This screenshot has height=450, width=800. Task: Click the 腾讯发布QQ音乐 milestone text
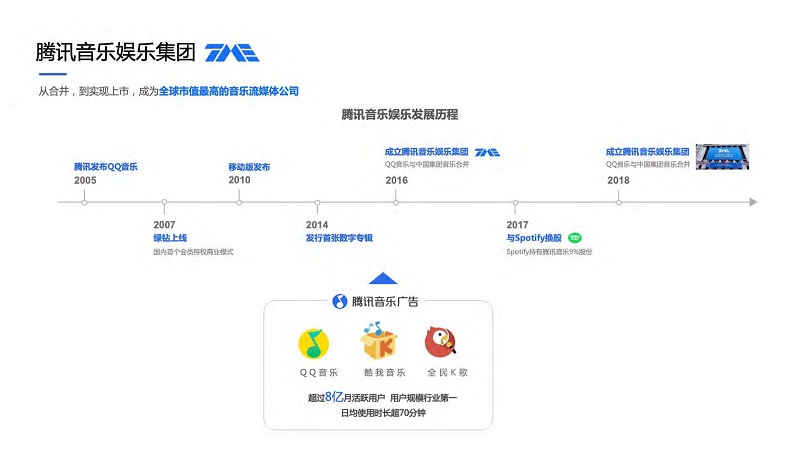click(x=106, y=167)
